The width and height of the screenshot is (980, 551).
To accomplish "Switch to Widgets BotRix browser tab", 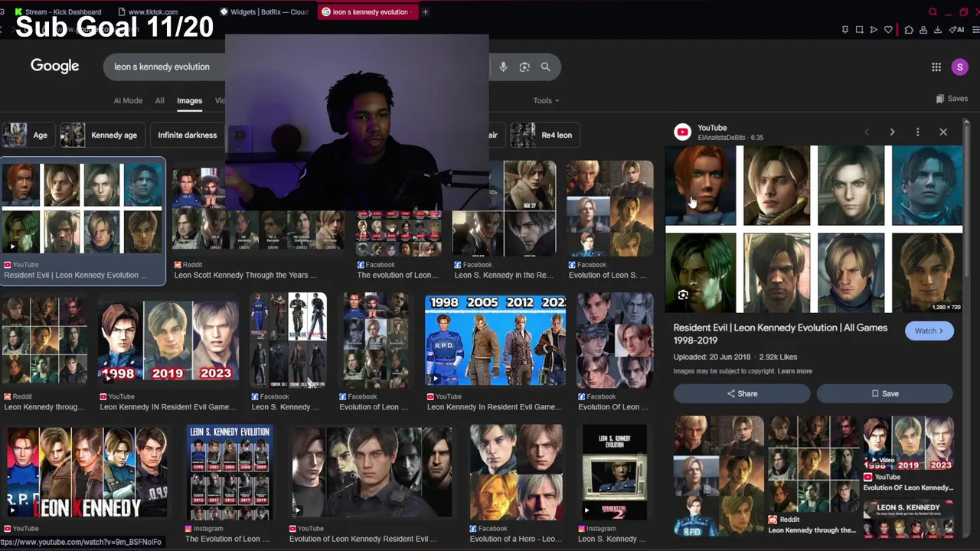I will tap(265, 11).
